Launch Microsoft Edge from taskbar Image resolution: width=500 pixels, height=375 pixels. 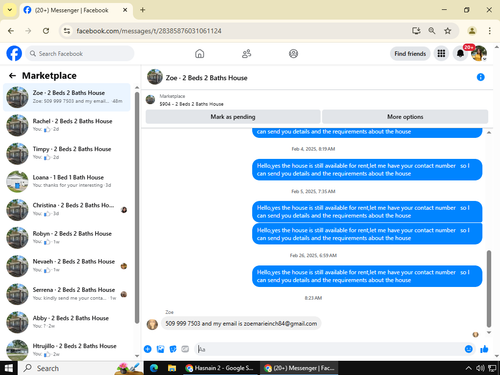(154, 368)
